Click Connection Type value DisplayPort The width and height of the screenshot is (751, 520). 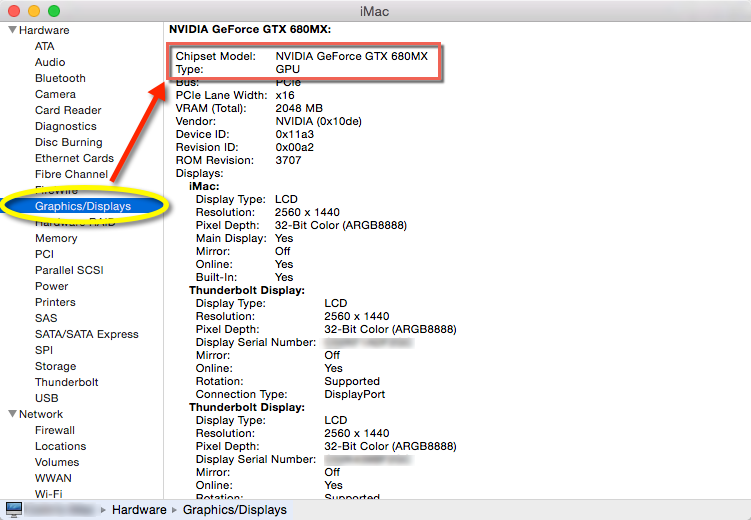[x=355, y=394]
